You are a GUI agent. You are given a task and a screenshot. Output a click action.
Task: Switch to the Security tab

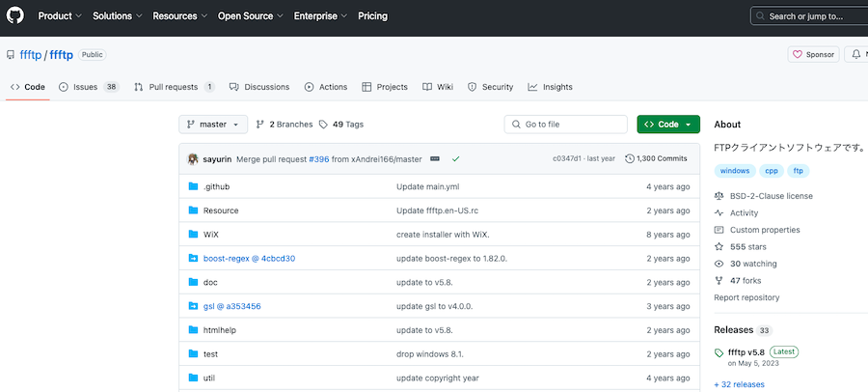491,87
